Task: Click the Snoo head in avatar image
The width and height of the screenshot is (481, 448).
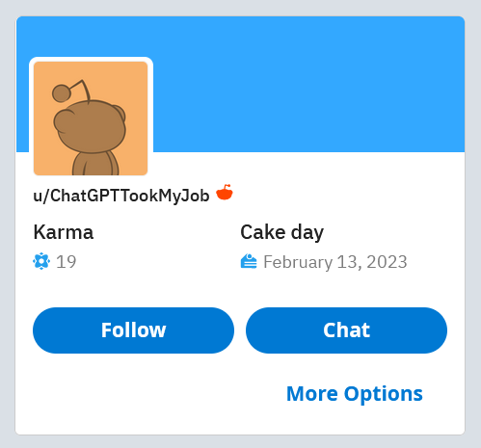Action: tap(90, 127)
